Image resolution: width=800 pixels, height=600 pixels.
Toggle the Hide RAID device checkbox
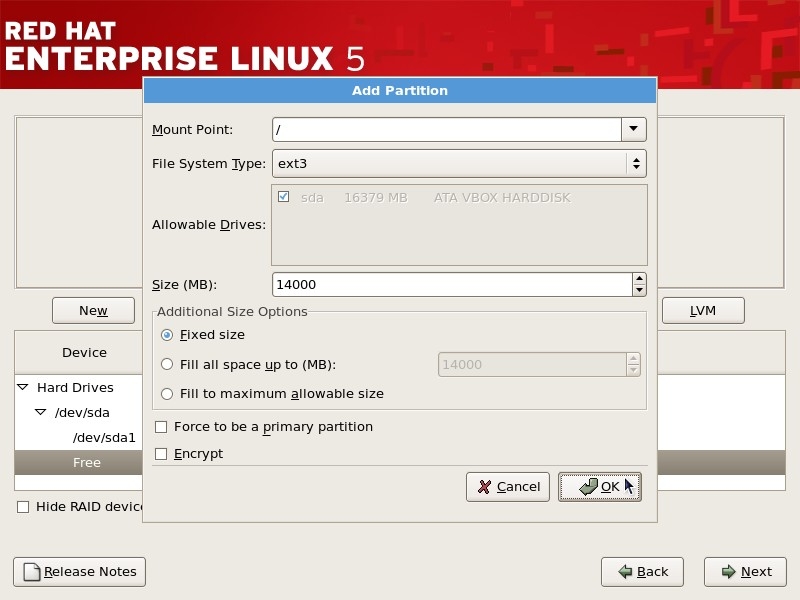click(23, 507)
